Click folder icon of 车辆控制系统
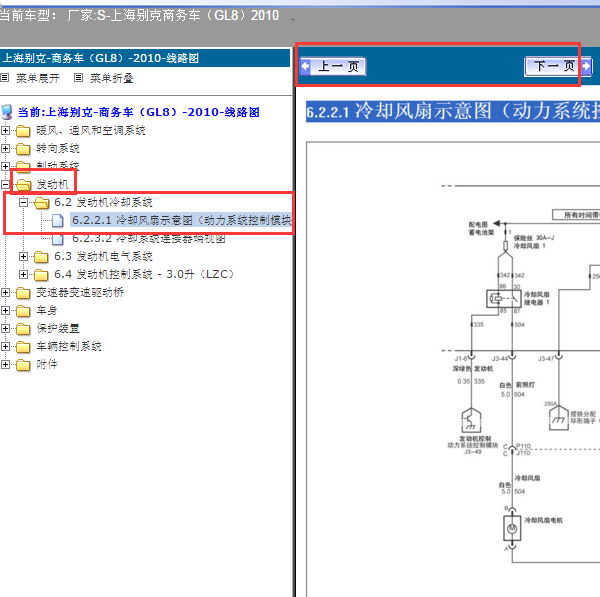The width and height of the screenshot is (600, 597). (x=23, y=347)
